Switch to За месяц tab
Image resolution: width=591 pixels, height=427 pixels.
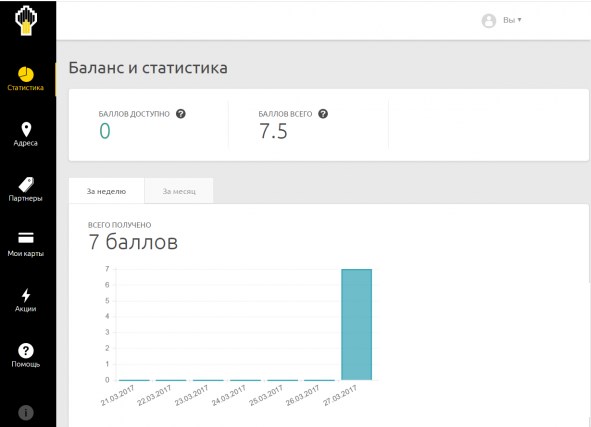click(179, 191)
